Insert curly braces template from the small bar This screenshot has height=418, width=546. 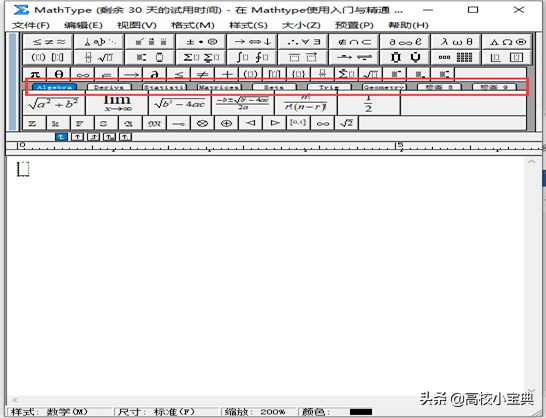pyautogui.click(x=299, y=74)
